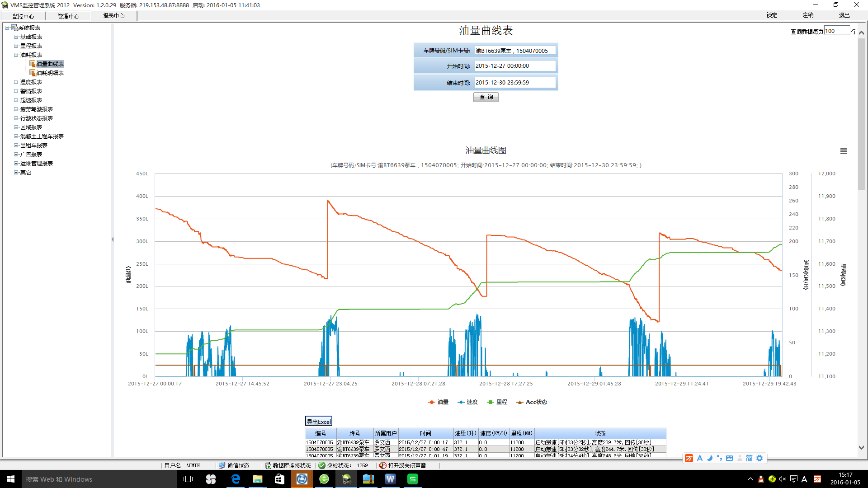The height and width of the screenshot is (488, 868).
Task: Switch to the 管理中心 tab
Action: coord(68,16)
